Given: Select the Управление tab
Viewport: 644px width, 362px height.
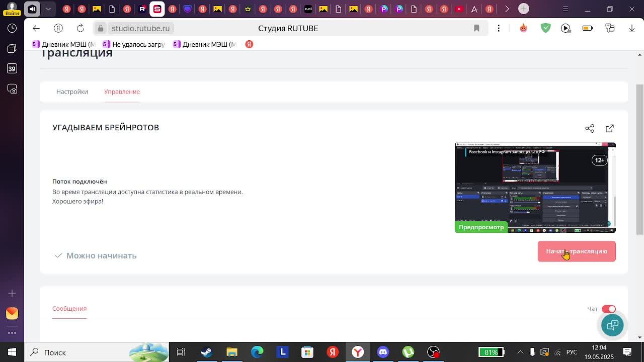Looking at the screenshot, I should [x=122, y=92].
